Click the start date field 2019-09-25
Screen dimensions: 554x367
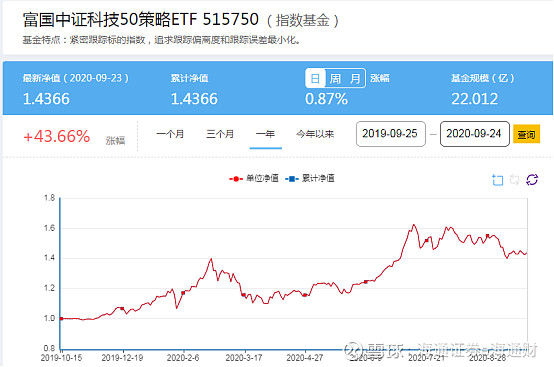click(x=390, y=134)
